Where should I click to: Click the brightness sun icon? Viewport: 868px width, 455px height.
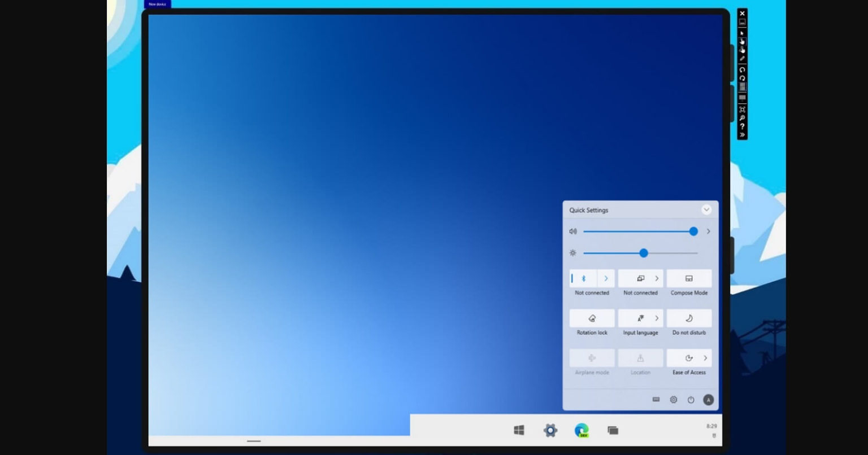pyautogui.click(x=572, y=253)
